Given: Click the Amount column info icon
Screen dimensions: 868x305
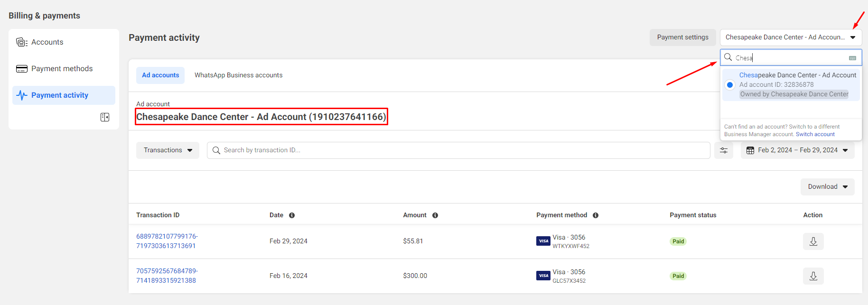Looking at the screenshot, I should pos(435,215).
